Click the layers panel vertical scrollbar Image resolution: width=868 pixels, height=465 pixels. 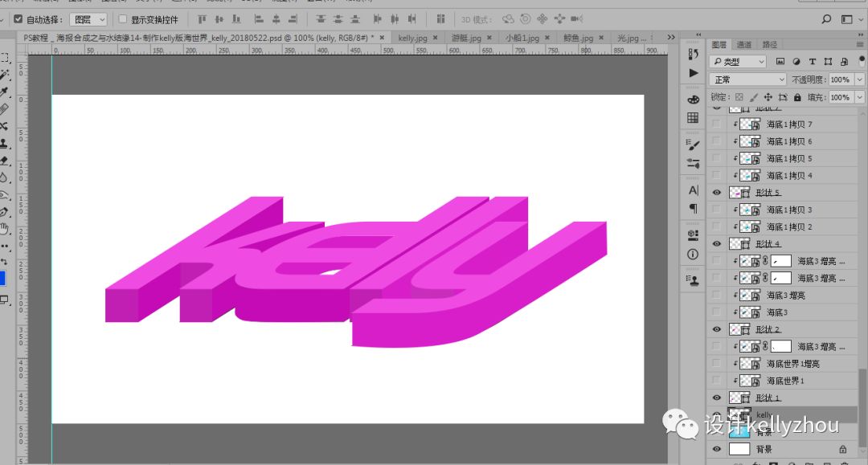(x=862, y=406)
